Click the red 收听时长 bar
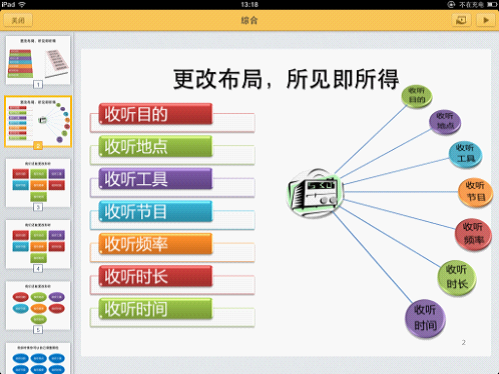The image size is (499, 374). (155, 276)
